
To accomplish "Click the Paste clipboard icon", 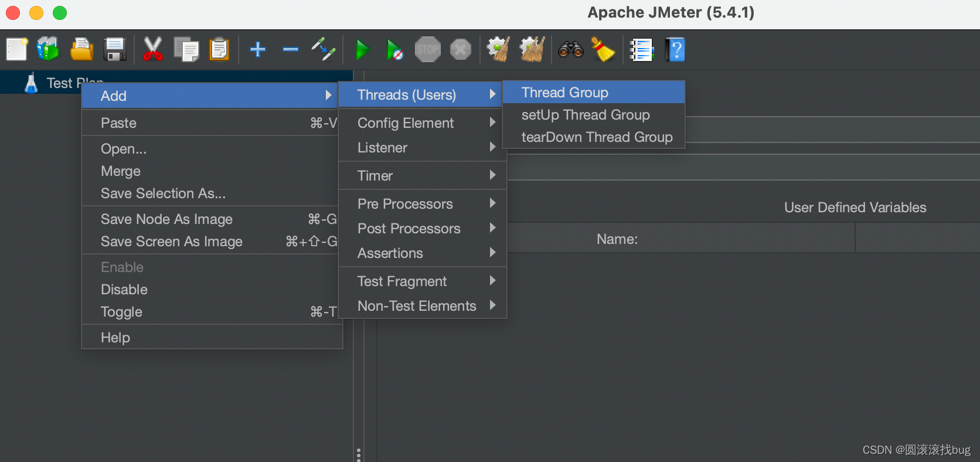I will click(219, 49).
